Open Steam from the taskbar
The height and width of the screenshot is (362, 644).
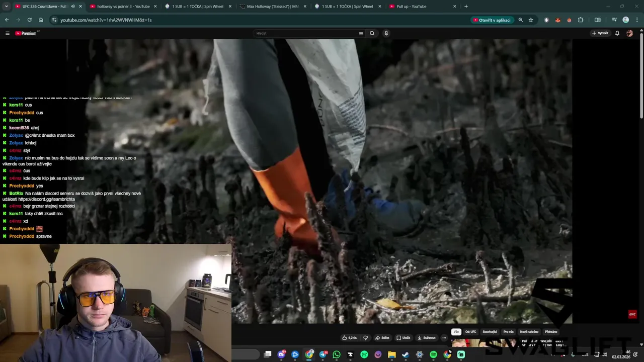tap(406, 354)
